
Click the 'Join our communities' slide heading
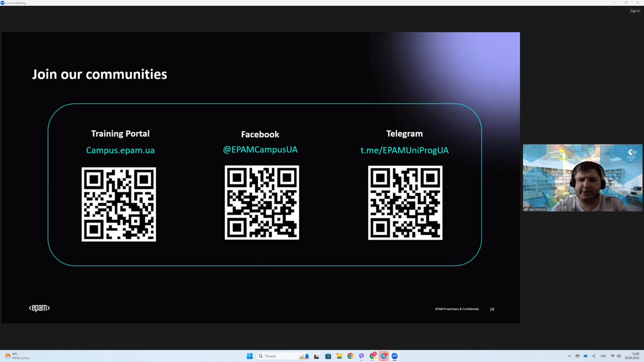(99, 74)
